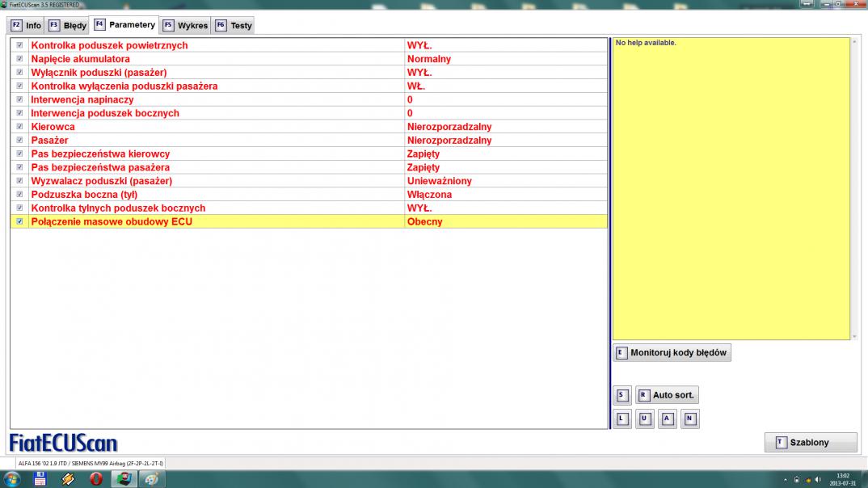
Task: Open the Wykres tab
Action: [185, 26]
